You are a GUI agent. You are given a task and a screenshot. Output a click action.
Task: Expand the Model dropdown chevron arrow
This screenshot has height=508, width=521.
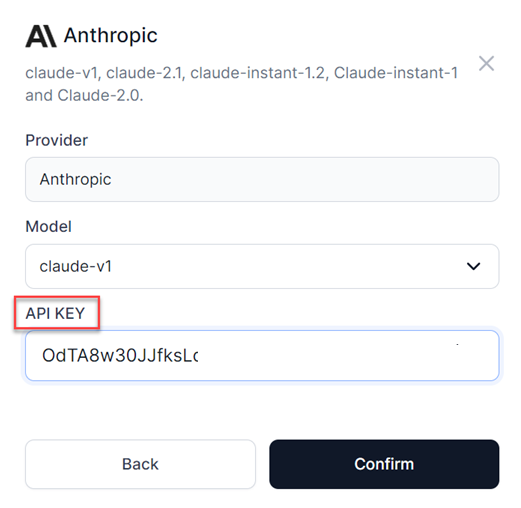[473, 266]
